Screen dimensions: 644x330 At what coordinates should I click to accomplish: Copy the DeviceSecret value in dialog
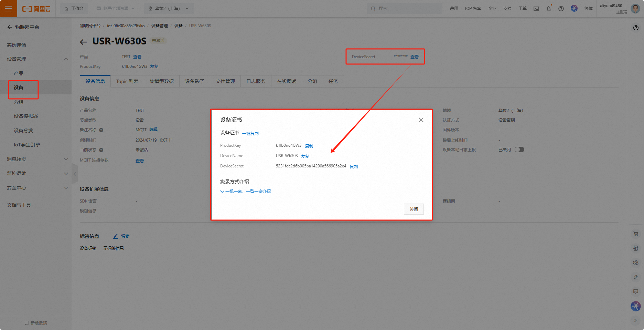pyautogui.click(x=354, y=166)
